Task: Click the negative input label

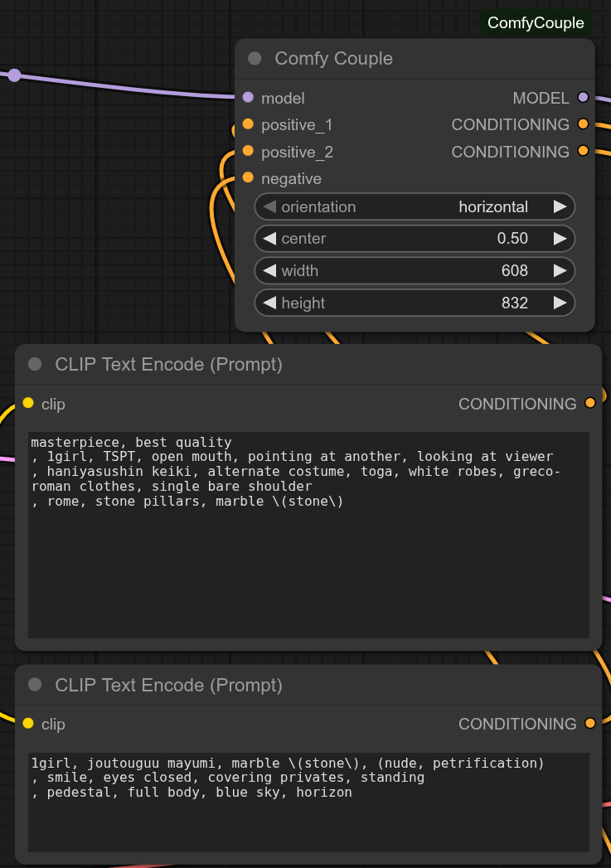Action: click(291, 178)
